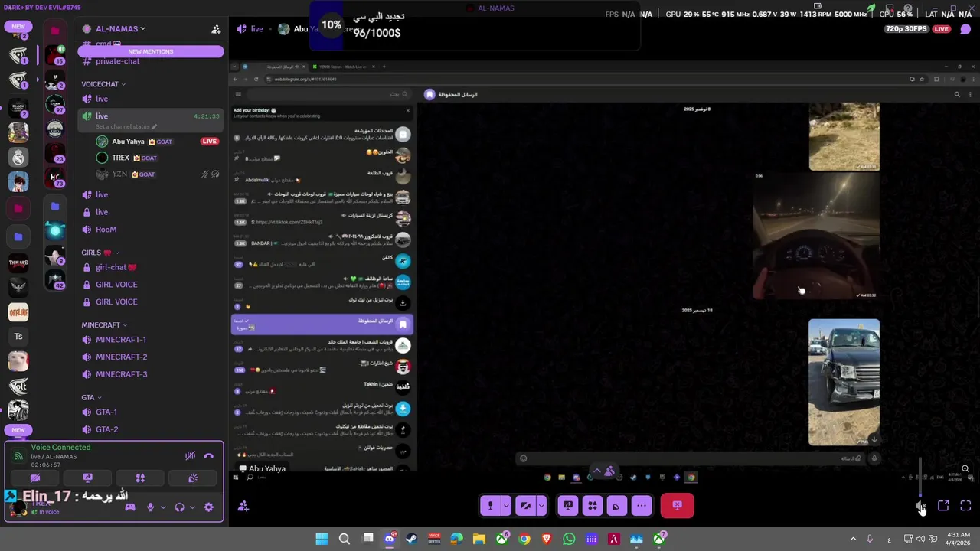Click the 720p 30FPS LIVE quality badge

(918, 29)
